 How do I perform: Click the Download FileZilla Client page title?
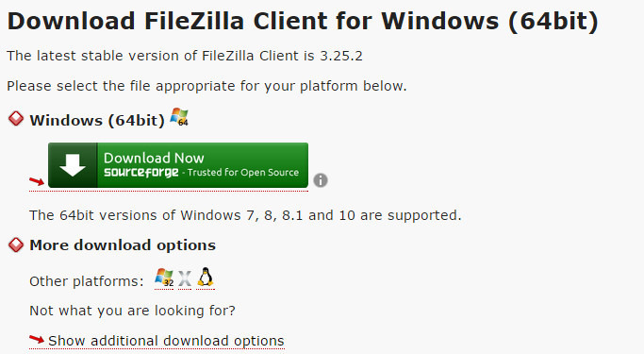303,21
